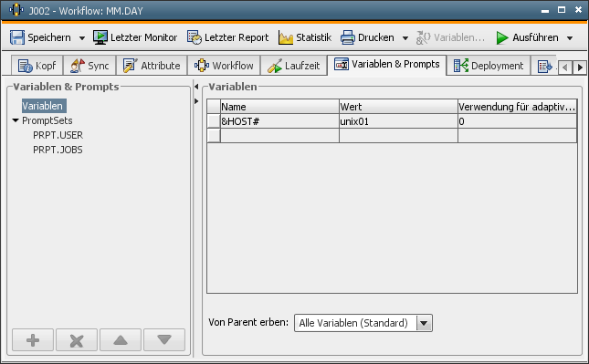
Task: Show the Statistik
Action: tap(305, 37)
